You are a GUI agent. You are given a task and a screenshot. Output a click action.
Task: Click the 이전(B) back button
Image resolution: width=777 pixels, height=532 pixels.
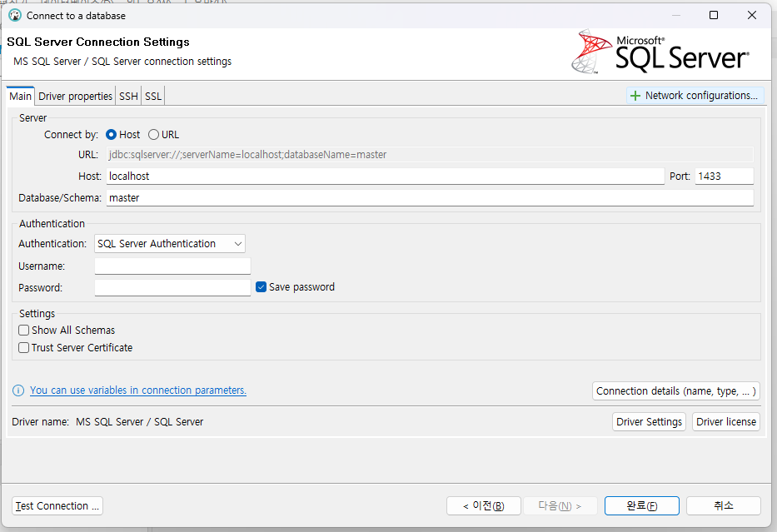(483, 505)
